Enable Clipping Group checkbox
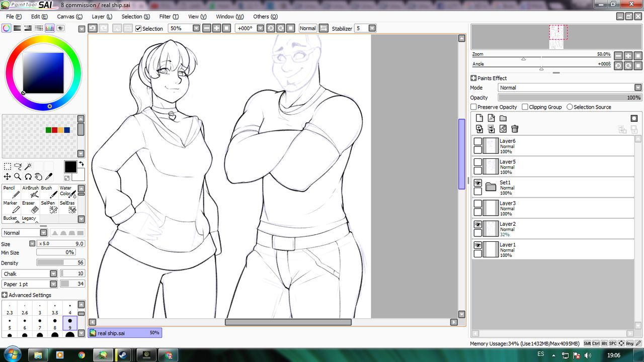 (x=525, y=107)
